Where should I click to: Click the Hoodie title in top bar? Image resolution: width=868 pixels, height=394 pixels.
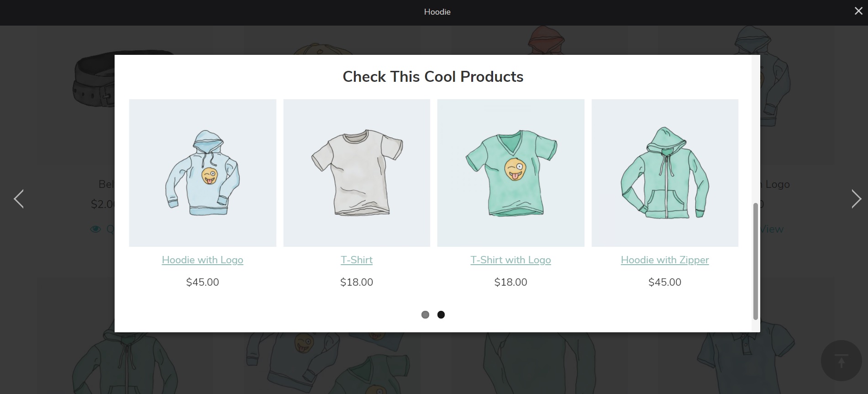tap(437, 12)
